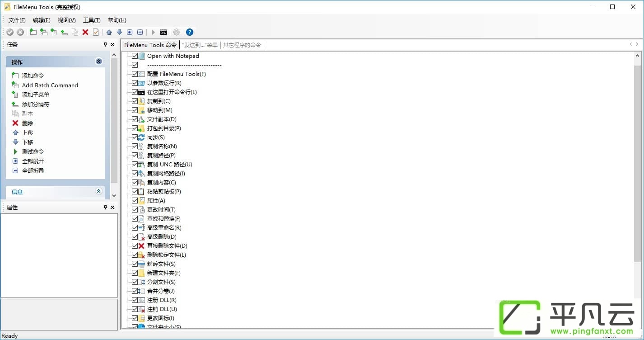Click the Add Batch Command toolbar icon
This screenshot has height=340, width=644.
tap(44, 32)
